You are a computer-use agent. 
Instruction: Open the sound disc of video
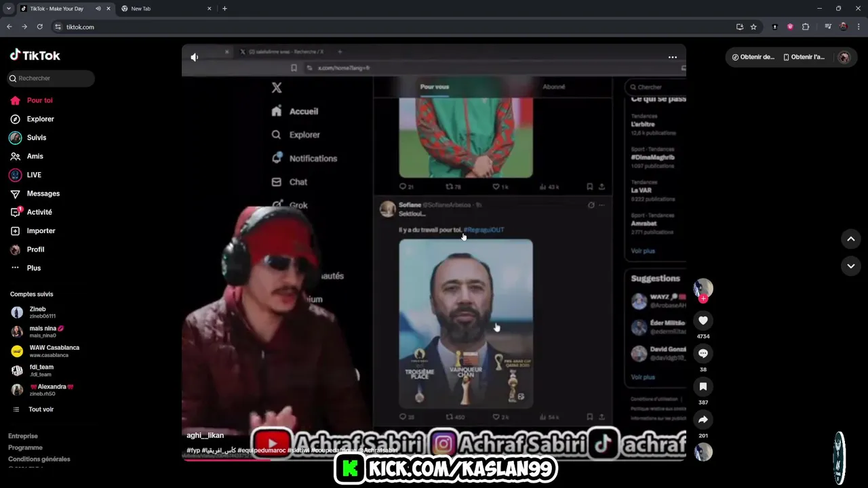tap(703, 452)
